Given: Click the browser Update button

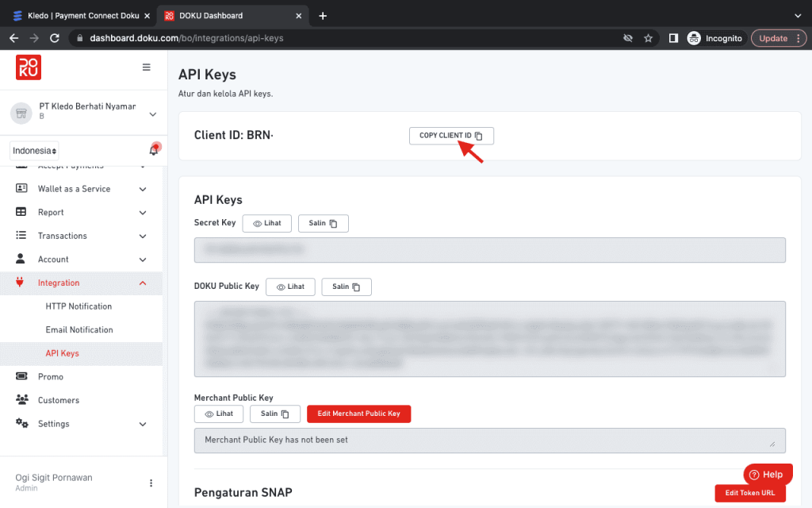Looking at the screenshot, I should [x=779, y=38].
